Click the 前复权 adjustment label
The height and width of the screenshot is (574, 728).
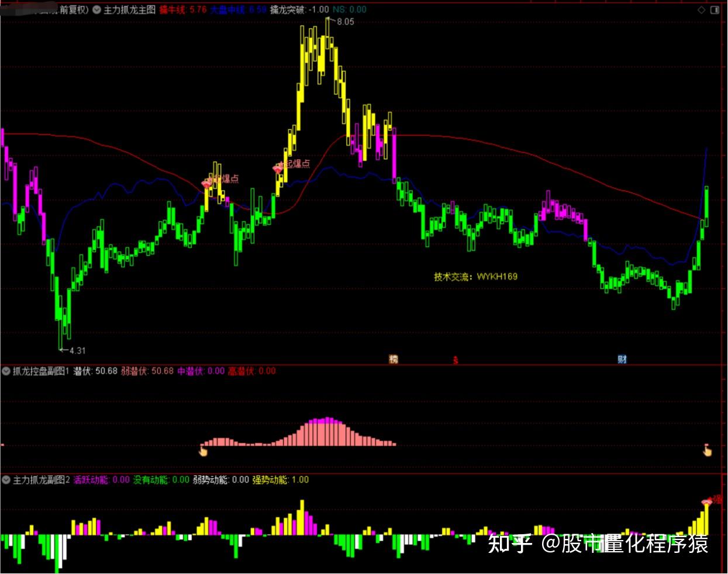coord(73,9)
